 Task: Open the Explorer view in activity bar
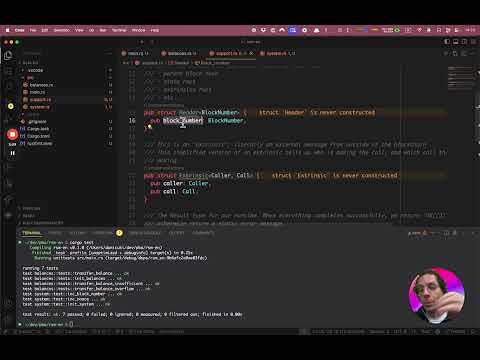[x=8, y=55]
